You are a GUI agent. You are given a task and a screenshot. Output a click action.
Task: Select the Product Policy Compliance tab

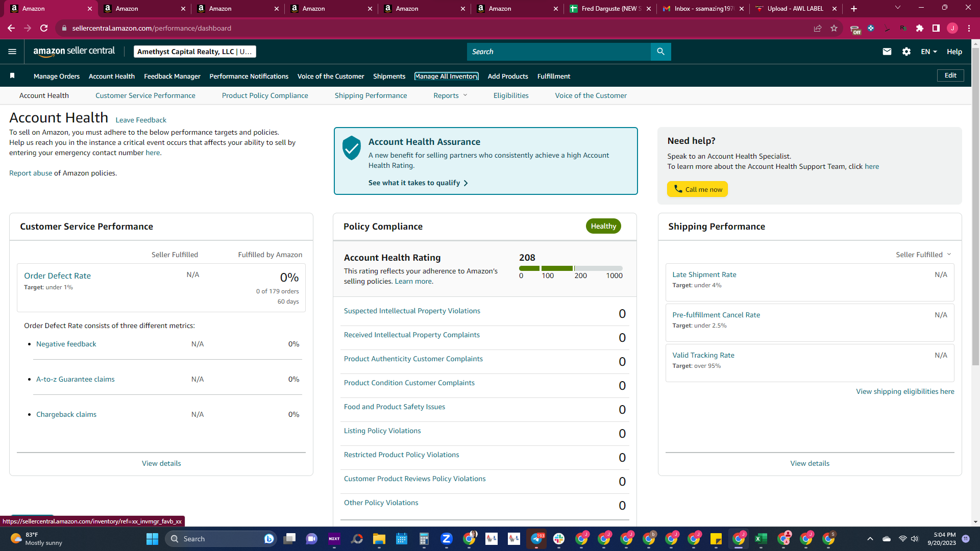265,95
